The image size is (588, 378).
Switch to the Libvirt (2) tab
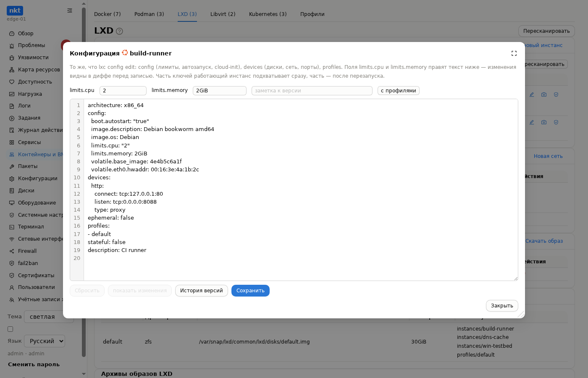pos(223,14)
